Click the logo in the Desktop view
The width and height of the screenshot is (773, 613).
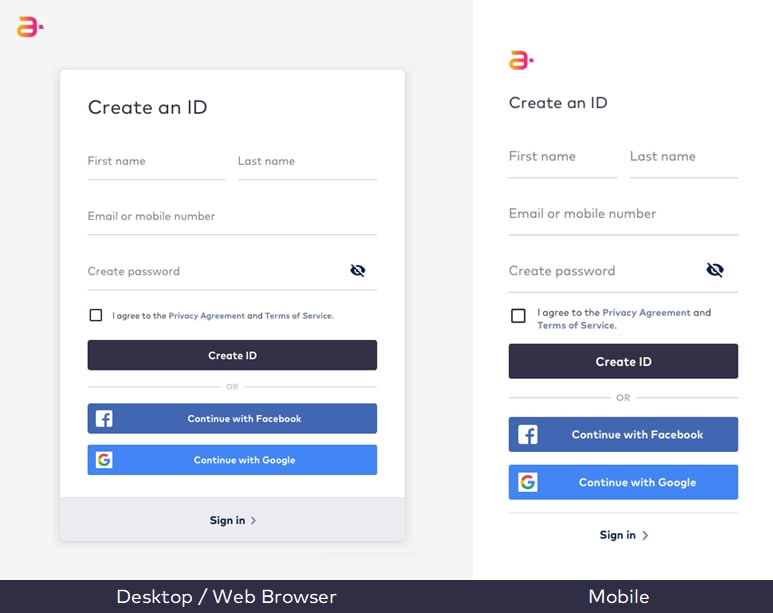tap(30, 27)
